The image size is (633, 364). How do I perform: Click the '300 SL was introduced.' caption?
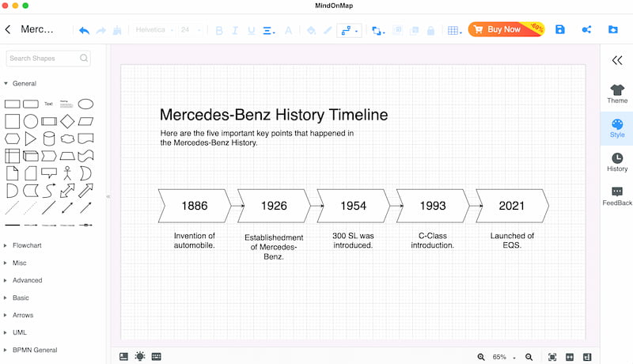tap(353, 241)
